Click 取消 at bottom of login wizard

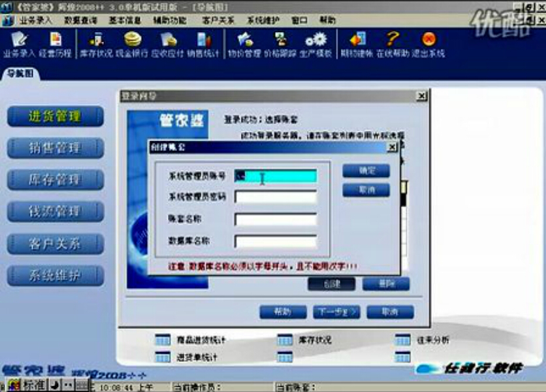(x=391, y=312)
